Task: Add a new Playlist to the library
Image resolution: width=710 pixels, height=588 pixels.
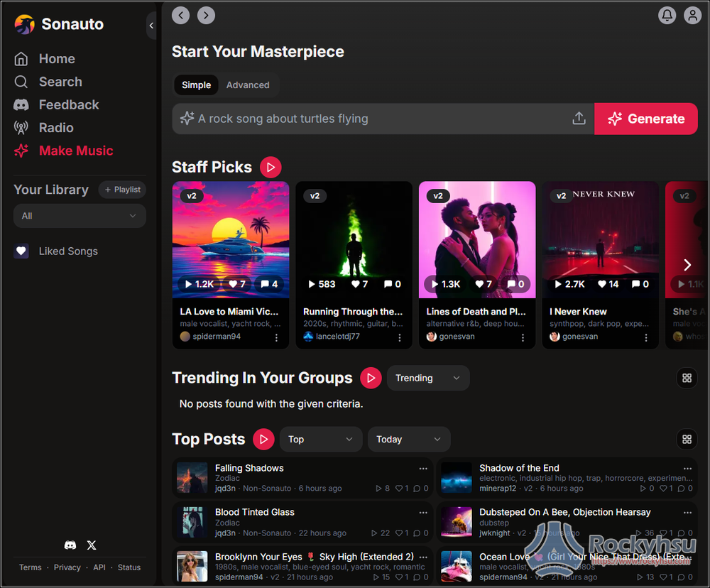Action: pyautogui.click(x=122, y=190)
